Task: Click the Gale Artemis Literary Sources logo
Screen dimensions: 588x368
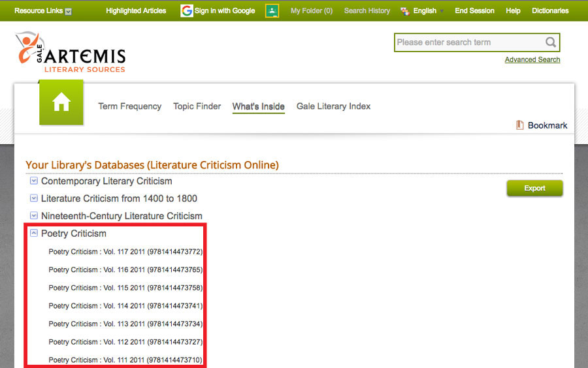Action: coord(70,52)
